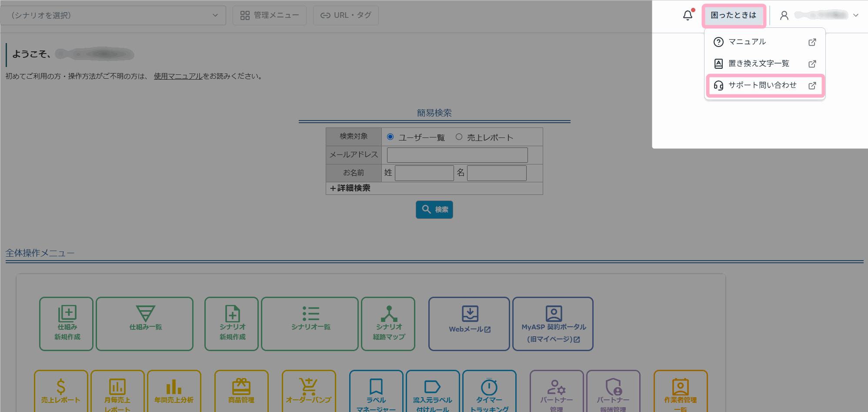Follow the 使用マニュアル link
Image resolution: width=868 pixels, height=412 pixels.
pos(178,76)
